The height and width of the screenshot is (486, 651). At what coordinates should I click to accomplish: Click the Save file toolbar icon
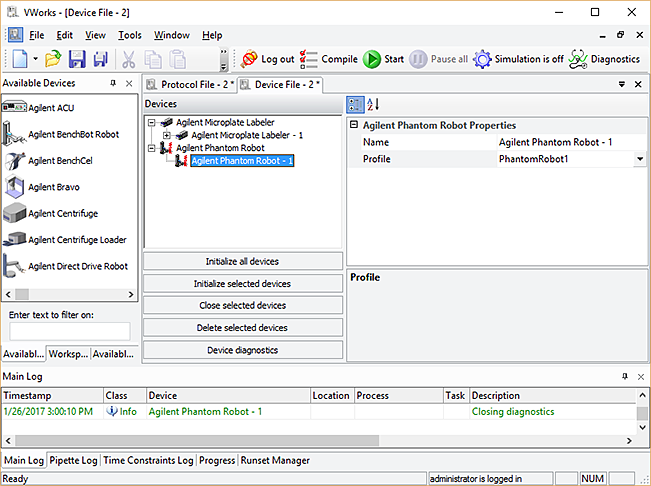[x=77, y=59]
